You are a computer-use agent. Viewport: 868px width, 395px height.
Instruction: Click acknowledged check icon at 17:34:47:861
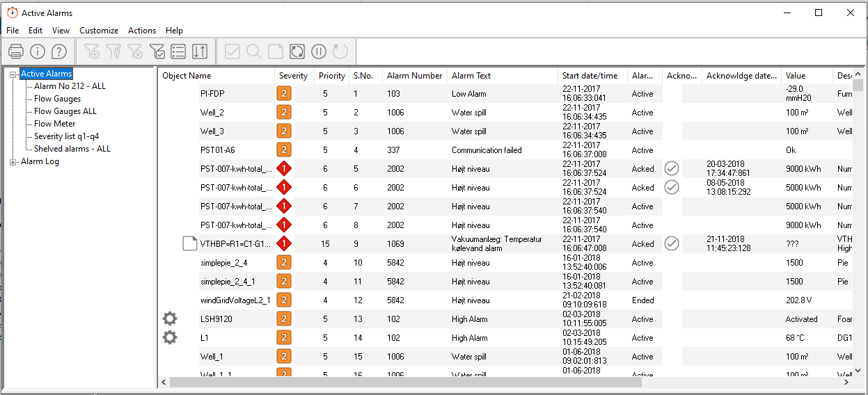click(672, 168)
